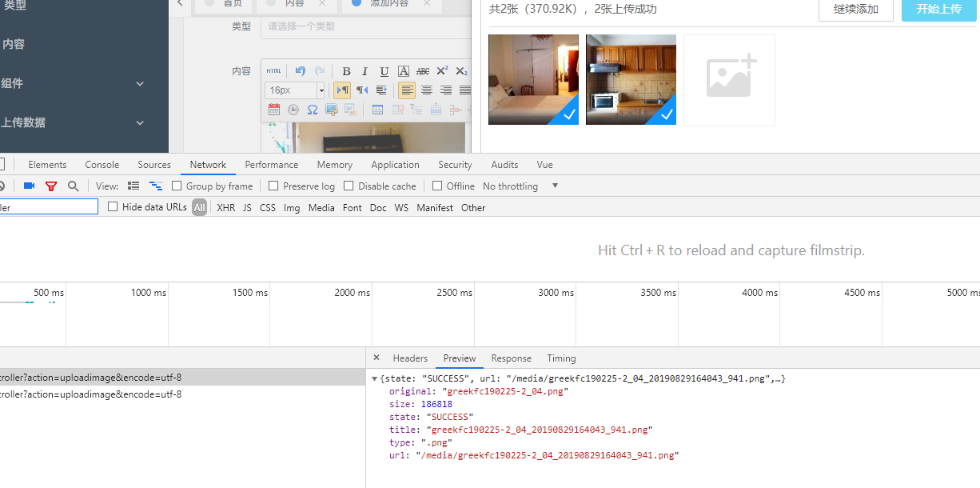
Task: Open the Headers tab of the request
Action: pyautogui.click(x=410, y=358)
